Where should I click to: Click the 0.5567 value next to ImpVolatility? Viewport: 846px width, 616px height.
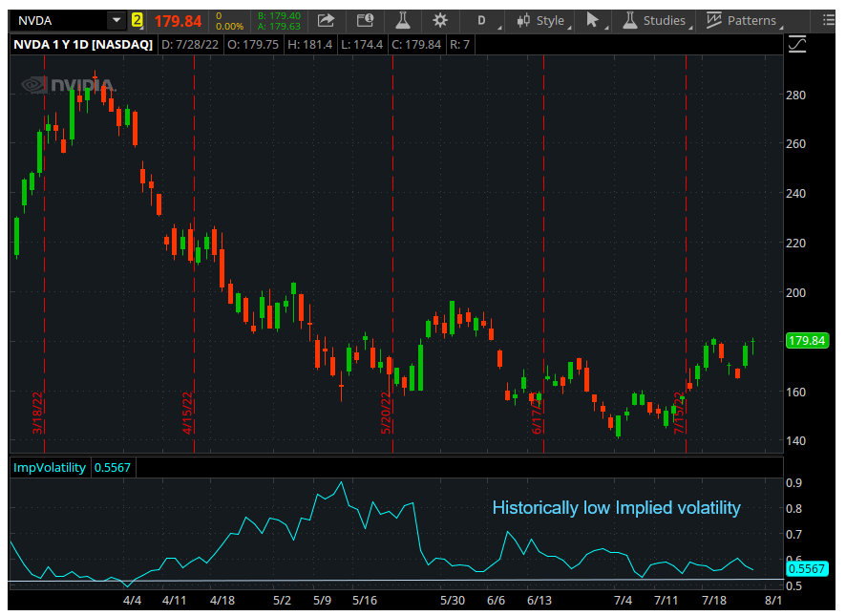[113, 468]
